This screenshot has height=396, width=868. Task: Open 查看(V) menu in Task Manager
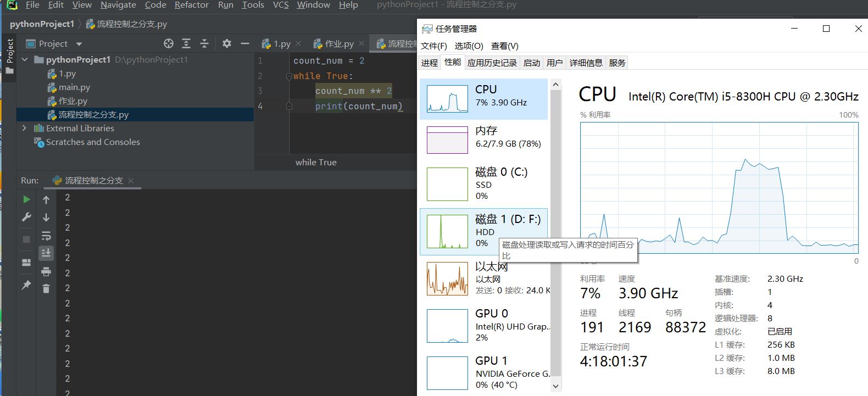point(504,46)
